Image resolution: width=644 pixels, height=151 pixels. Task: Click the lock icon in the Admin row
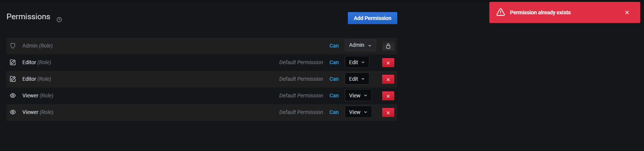(x=388, y=46)
